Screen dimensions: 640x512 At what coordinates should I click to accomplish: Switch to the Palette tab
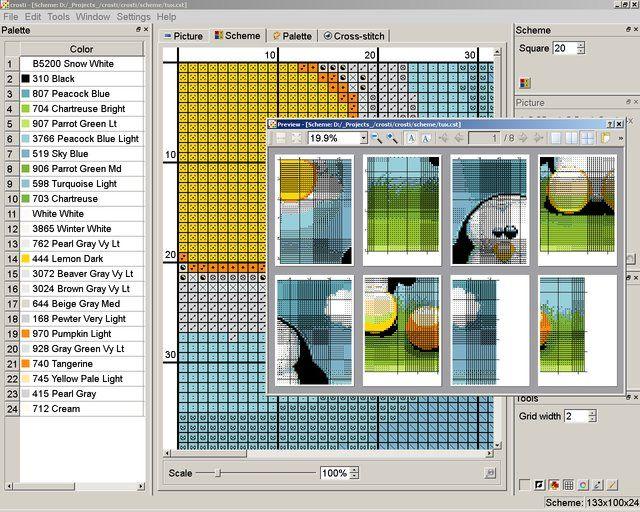[x=292, y=36]
